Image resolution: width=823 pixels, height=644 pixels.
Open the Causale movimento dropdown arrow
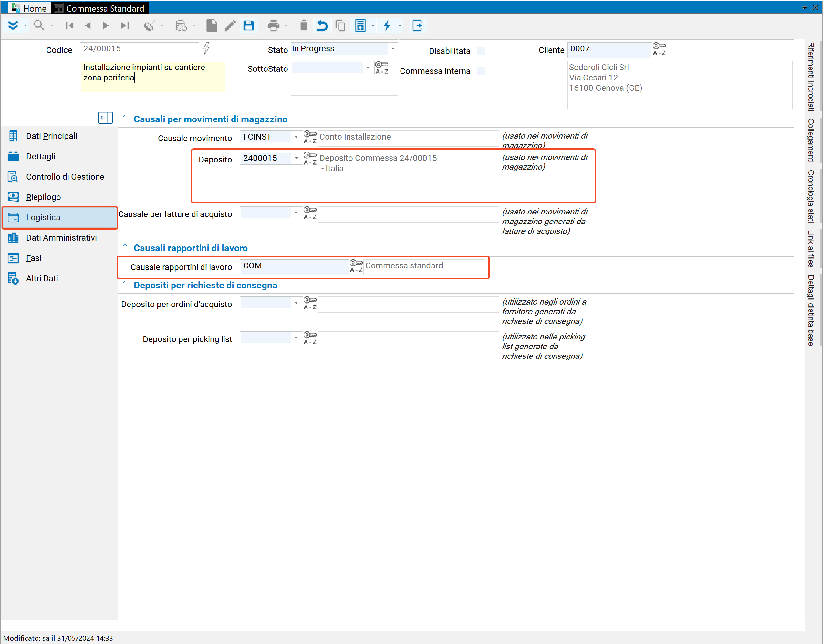pyautogui.click(x=296, y=137)
